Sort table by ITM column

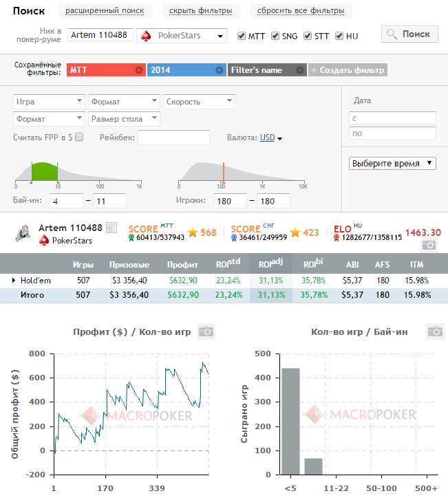coord(417,265)
